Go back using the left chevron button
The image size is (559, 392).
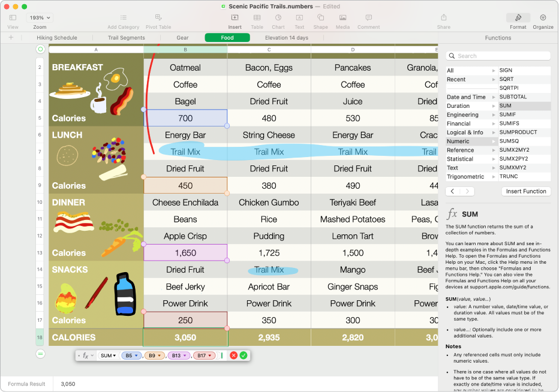(453, 191)
